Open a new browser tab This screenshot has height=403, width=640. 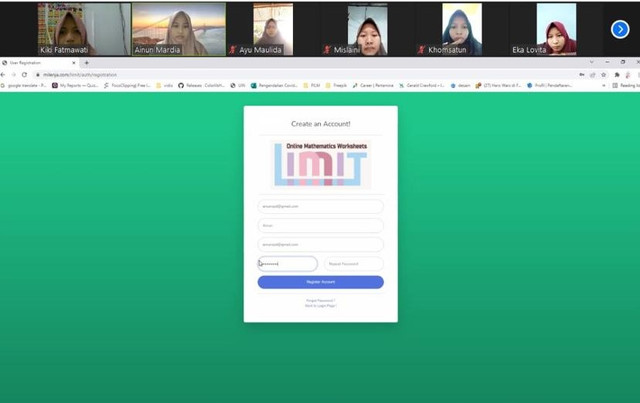(x=85, y=62)
